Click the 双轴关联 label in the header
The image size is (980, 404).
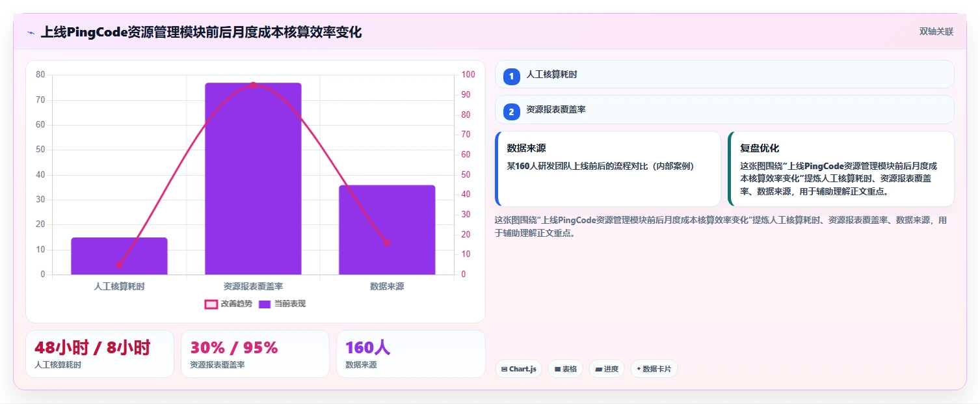[936, 32]
